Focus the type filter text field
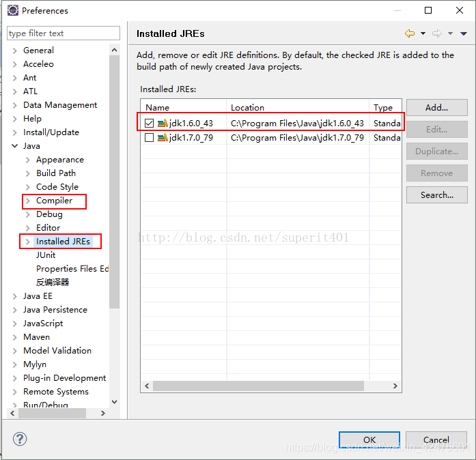Screen dimensions: 476x460 coord(63,33)
